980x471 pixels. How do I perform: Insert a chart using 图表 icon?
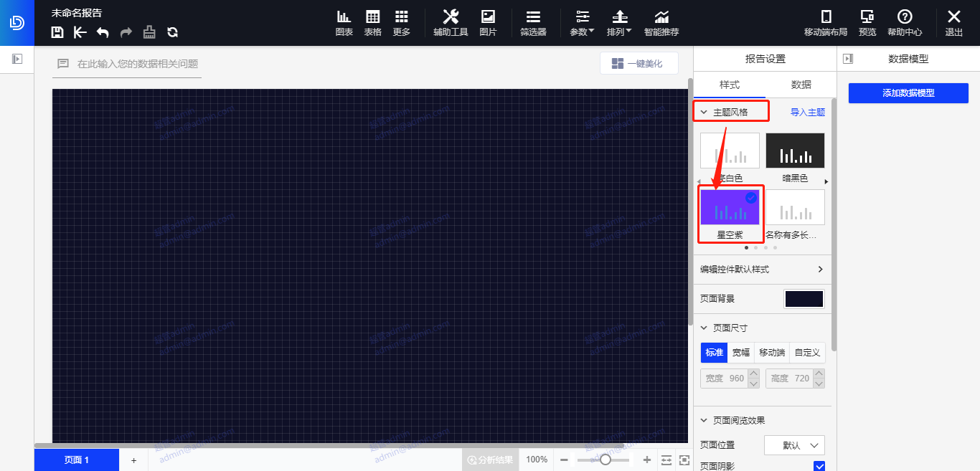click(344, 22)
